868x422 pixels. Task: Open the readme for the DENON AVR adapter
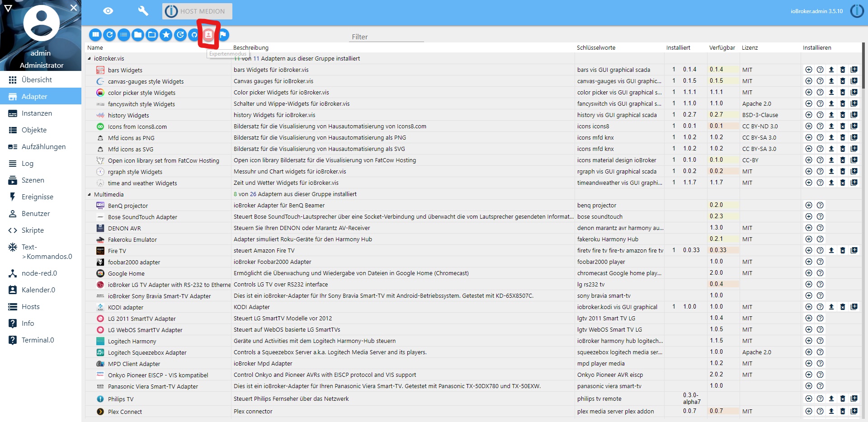820,228
